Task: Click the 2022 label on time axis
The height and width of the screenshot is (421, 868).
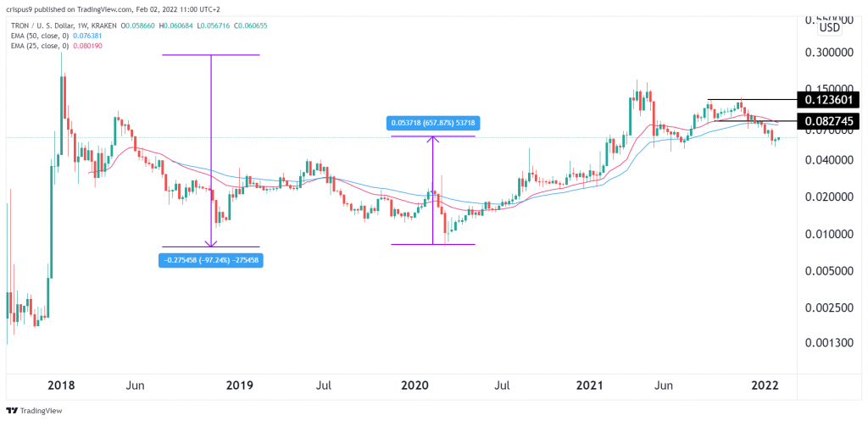Action: 765,385
